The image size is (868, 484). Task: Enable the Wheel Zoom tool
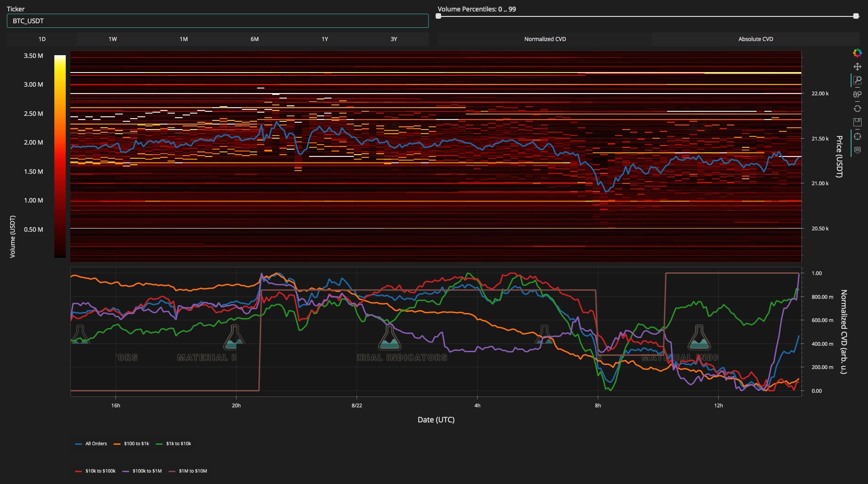(857, 94)
